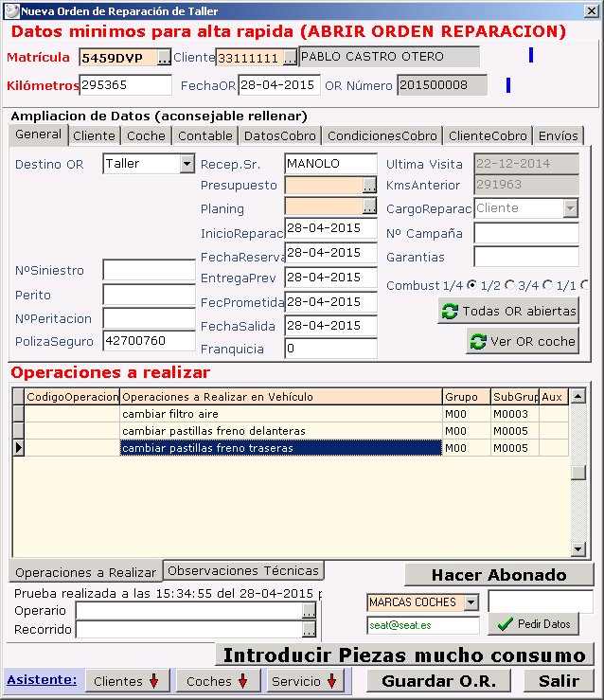The width and height of the screenshot is (604, 700).
Task: Click the Pedir Datos checkmark button
Action: pos(534,623)
